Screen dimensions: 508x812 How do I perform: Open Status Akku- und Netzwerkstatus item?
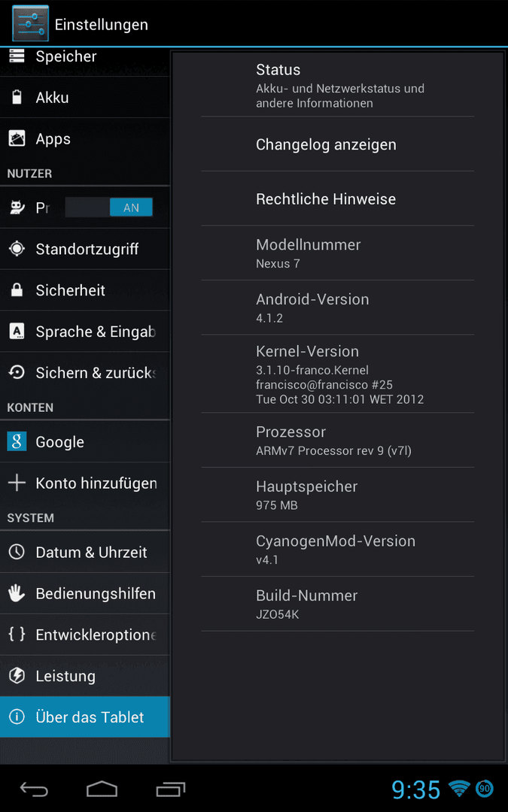pyautogui.click(x=337, y=86)
